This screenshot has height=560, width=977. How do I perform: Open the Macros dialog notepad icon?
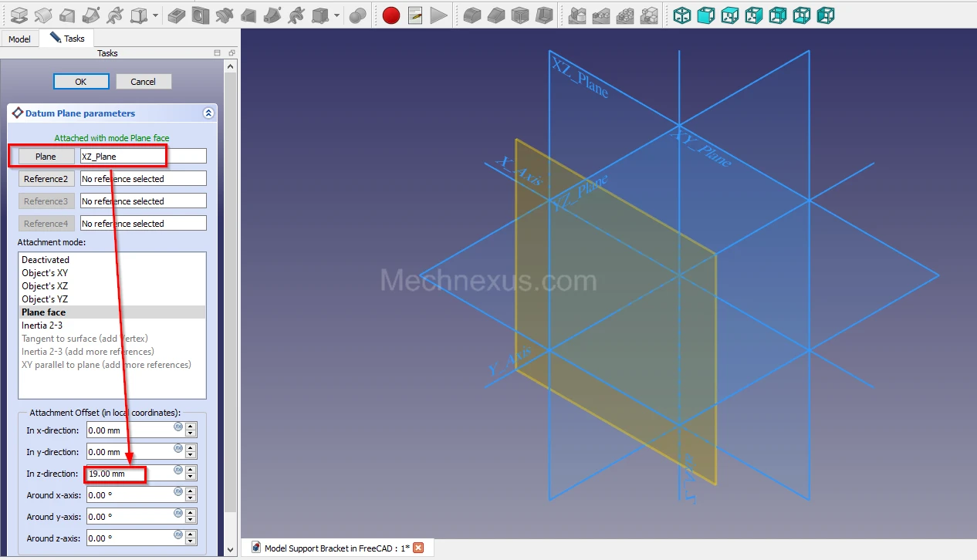click(415, 15)
